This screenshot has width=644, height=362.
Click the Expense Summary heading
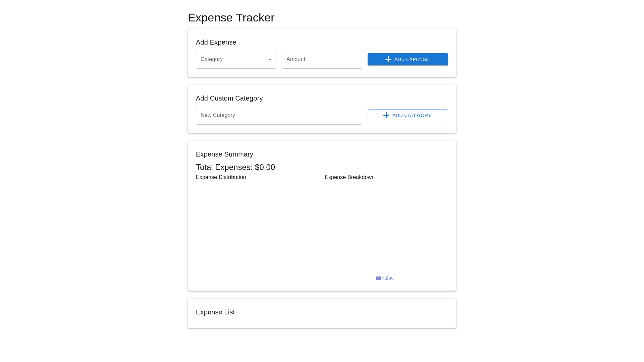(x=224, y=154)
